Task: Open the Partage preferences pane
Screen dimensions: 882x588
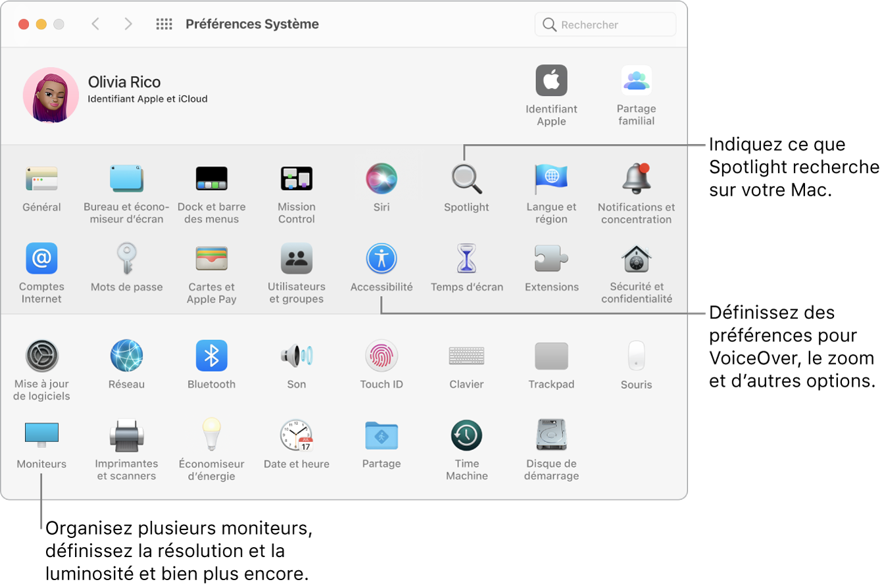Action: [x=381, y=435]
